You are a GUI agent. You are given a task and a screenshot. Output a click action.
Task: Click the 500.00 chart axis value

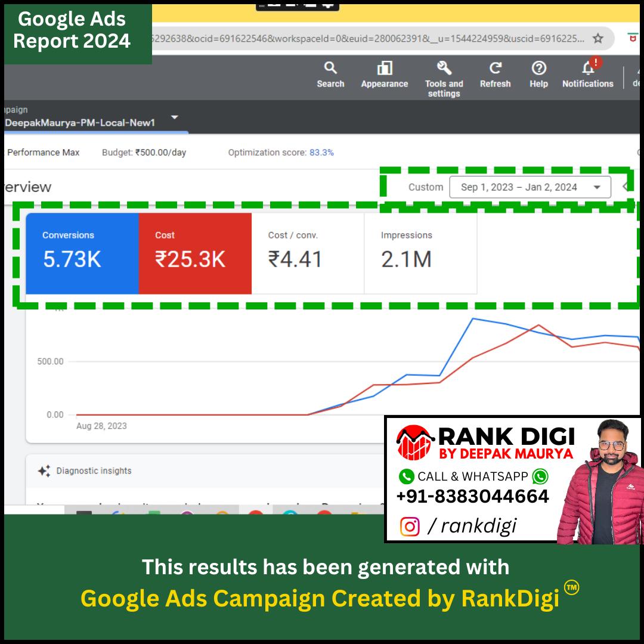[x=50, y=361]
